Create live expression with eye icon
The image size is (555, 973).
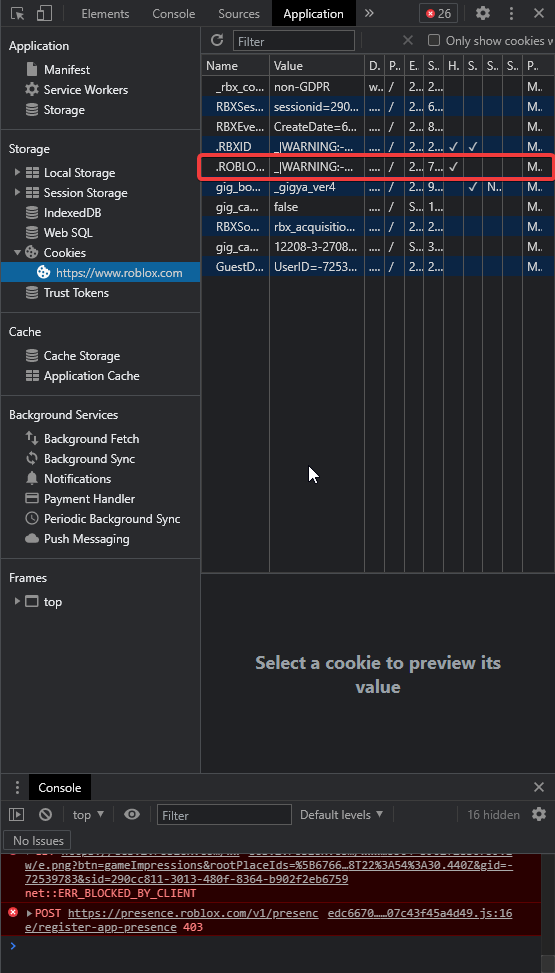click(132, 814)
